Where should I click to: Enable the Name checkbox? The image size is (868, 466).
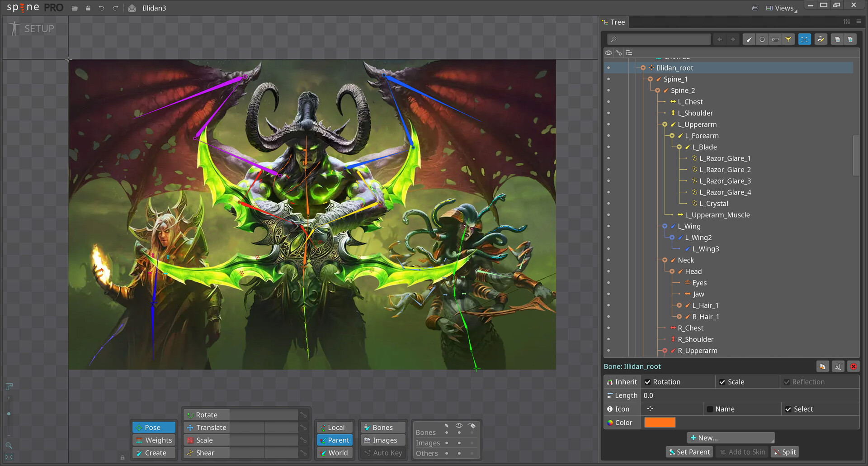tap(710, 409)
